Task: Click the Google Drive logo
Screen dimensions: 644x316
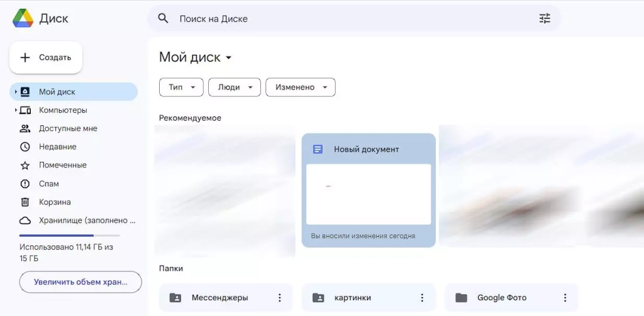Action: (23, 18)
